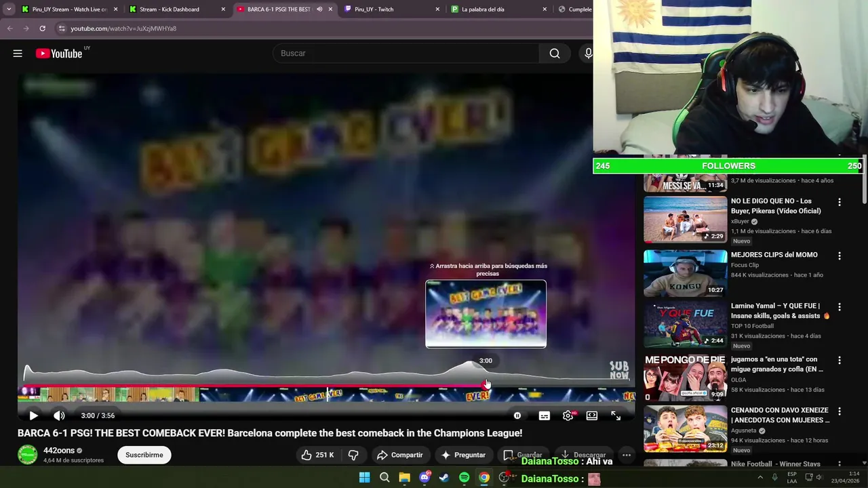Save video with the Guardar button
The width and height of the screenshot is (868, 488).
(523, 455)
